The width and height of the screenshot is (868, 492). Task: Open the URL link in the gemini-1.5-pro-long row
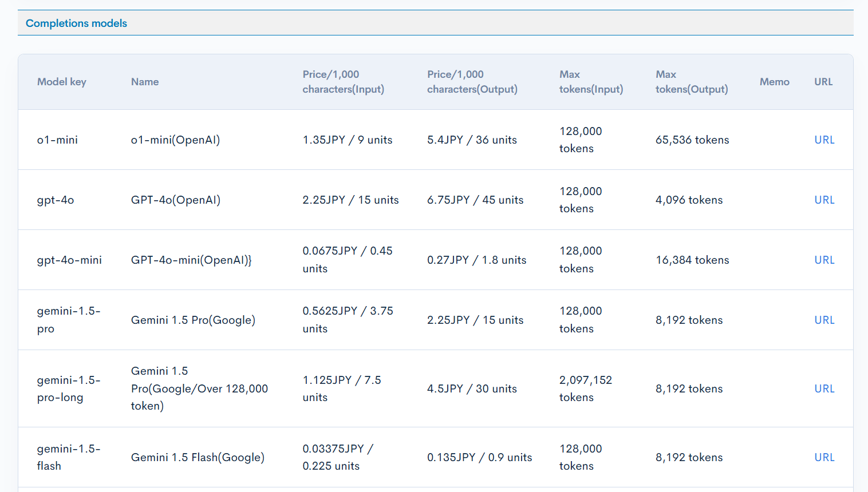click(824, 388)
